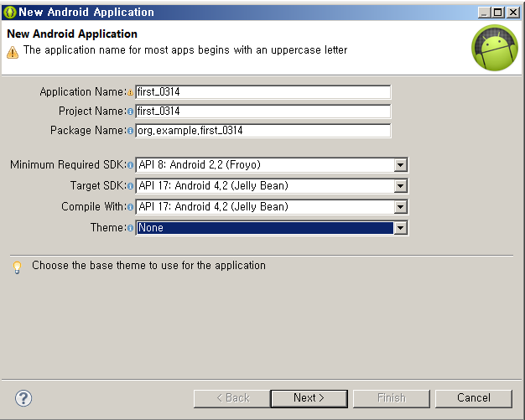Maximize the New Android Application dialog
This screenshot has width=525, height=420.
coord(497,13)
